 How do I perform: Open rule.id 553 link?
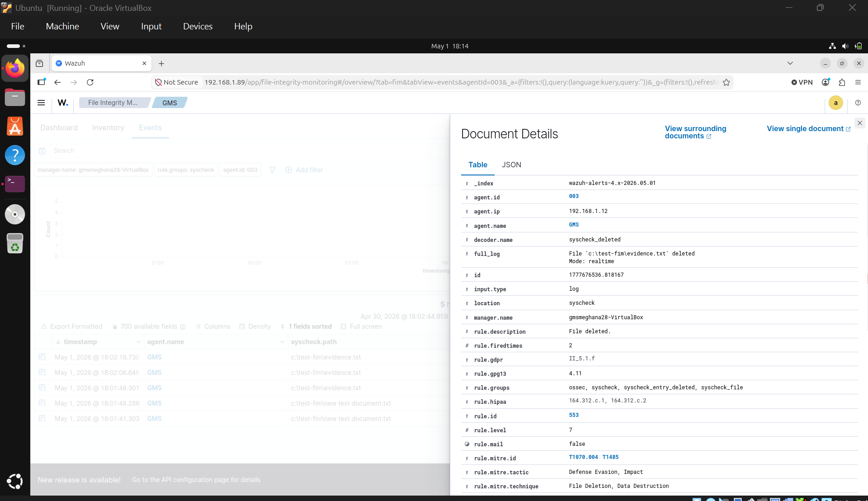tap(574, 415)
